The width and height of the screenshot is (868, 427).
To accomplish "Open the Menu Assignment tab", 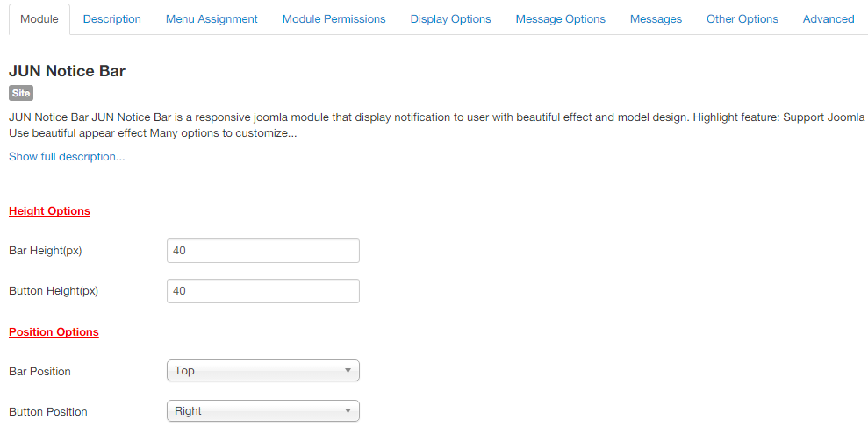I will pos(212,19).
